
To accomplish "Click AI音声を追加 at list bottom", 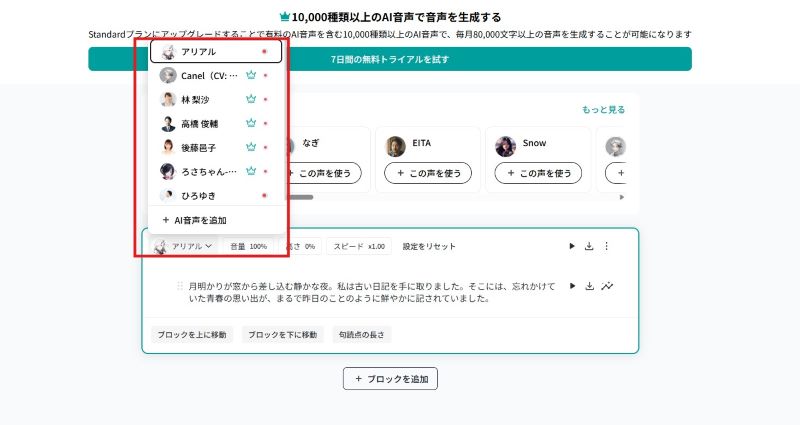I will 194,220.
